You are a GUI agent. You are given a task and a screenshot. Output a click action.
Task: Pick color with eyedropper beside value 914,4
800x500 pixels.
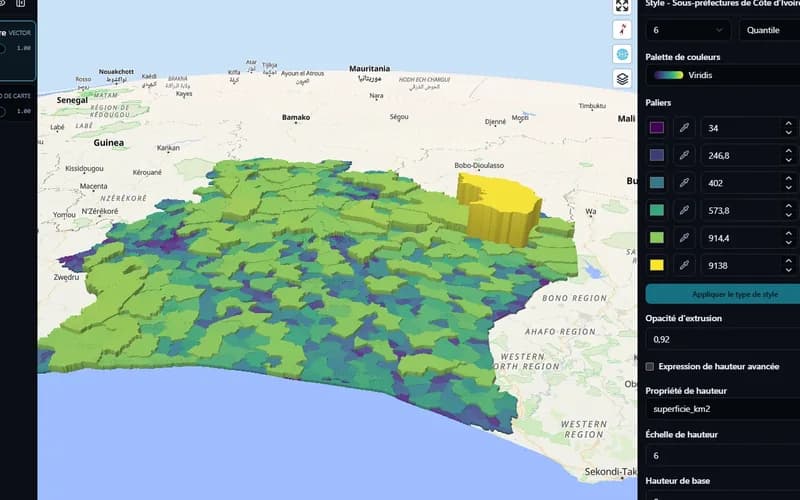coord(684,238)
